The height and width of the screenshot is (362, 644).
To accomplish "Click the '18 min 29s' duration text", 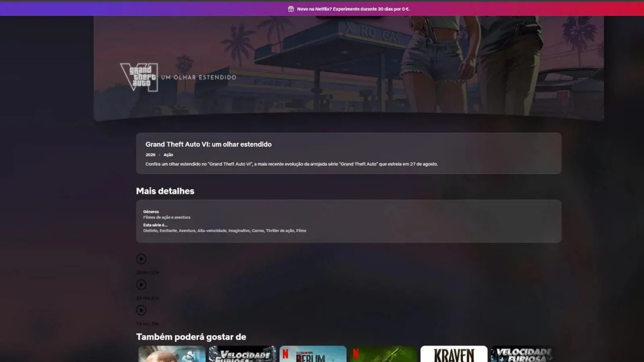I will [147, 324].
